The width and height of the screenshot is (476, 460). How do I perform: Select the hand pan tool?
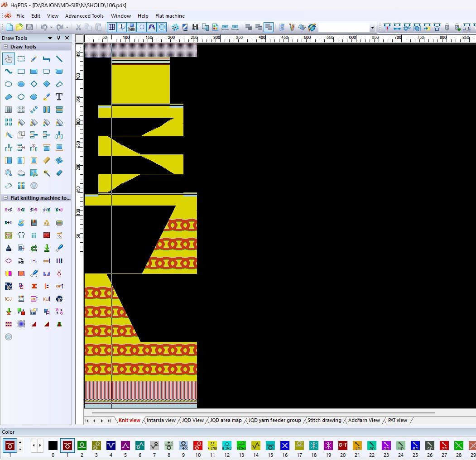click(8, 59)
